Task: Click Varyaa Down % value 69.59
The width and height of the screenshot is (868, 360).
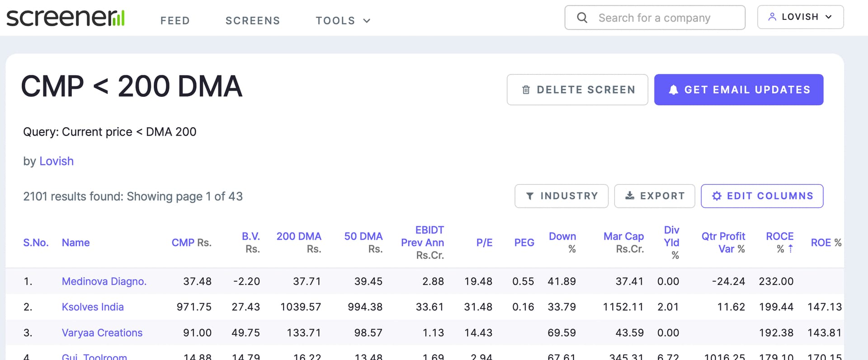Action: (562, 333)
